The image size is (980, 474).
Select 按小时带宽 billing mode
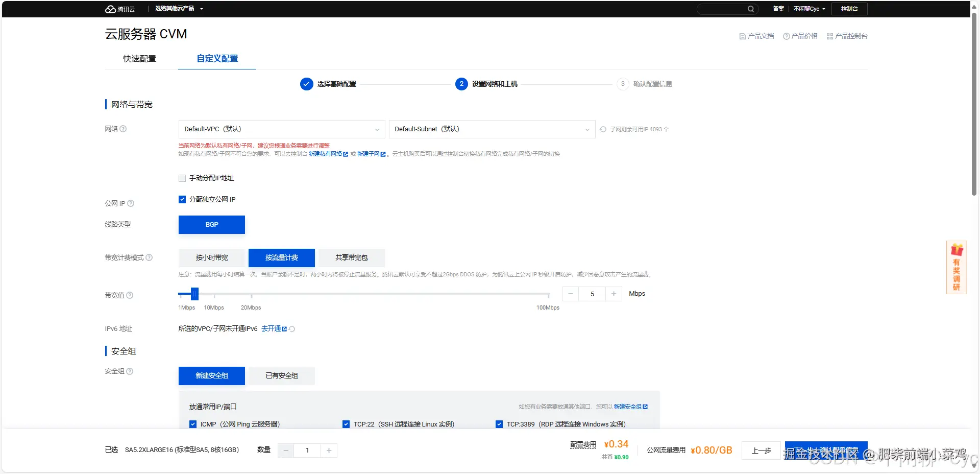pos(212,258)
